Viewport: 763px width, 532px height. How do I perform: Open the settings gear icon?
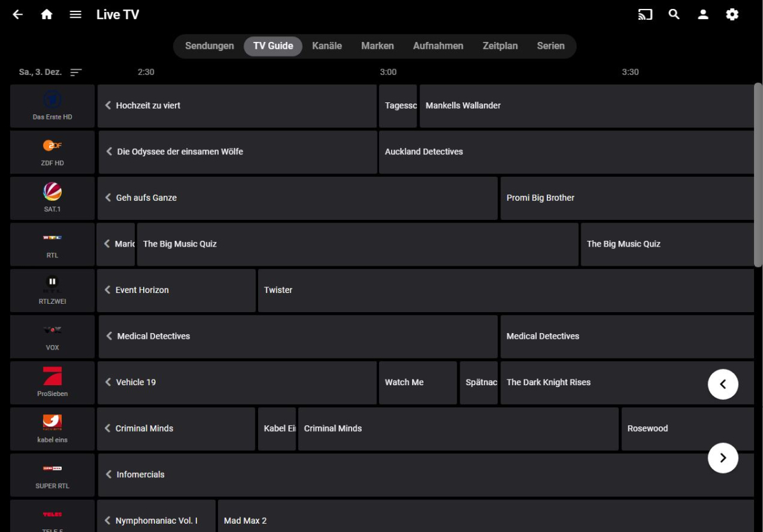click(x=732, y=14)
